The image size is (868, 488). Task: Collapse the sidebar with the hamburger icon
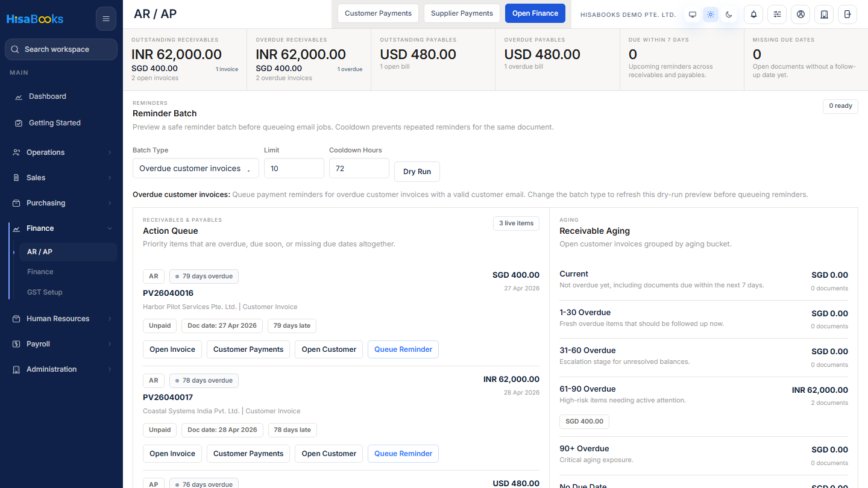pyautogui.click(x=106, y=19)
